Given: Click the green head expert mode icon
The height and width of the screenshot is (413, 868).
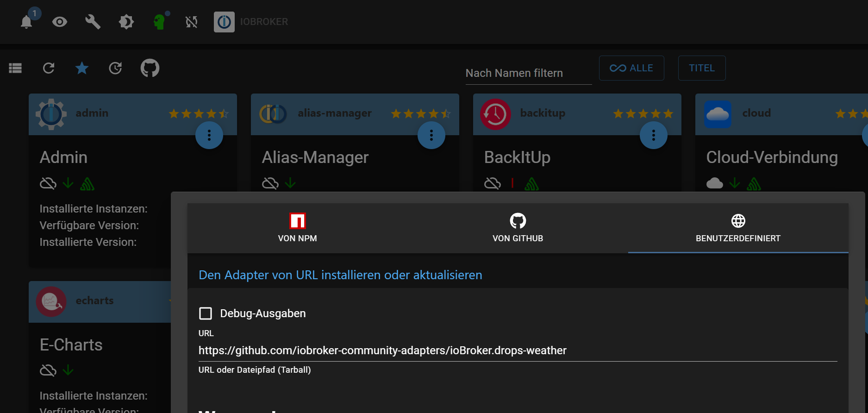Looking at the screenshot, I should pos(159,22).
